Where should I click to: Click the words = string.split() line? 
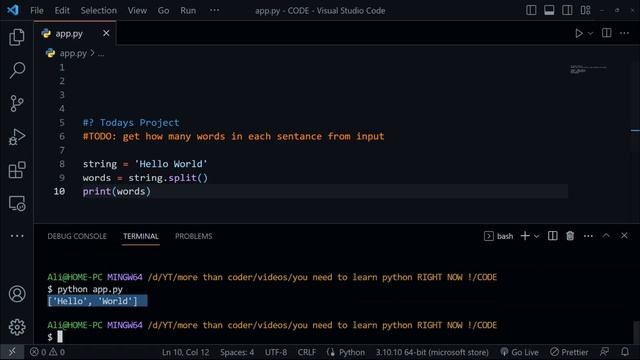[x=145, y=178]
